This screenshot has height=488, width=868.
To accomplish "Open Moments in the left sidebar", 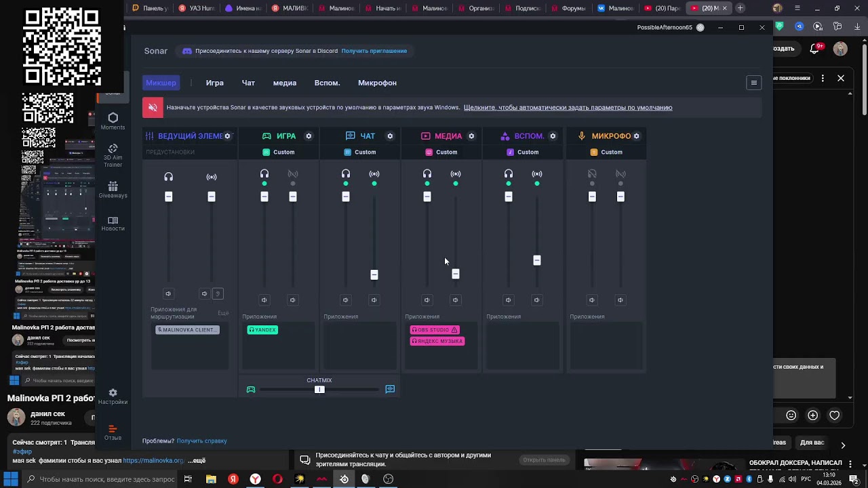I will 113,121.
